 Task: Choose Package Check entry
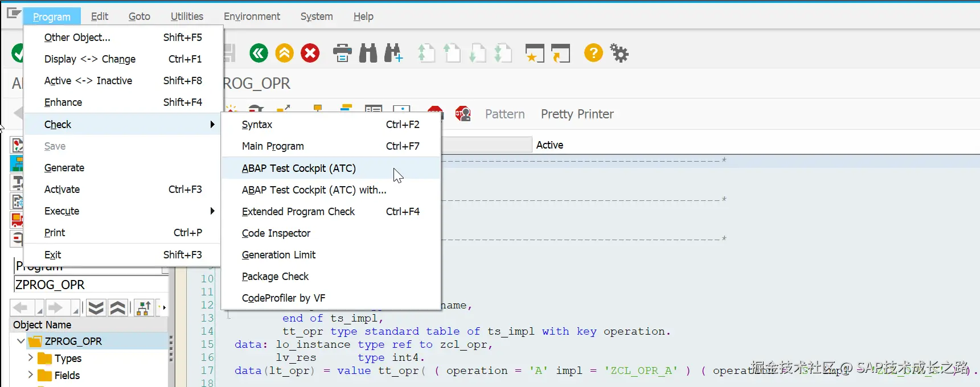coord(331,277)
